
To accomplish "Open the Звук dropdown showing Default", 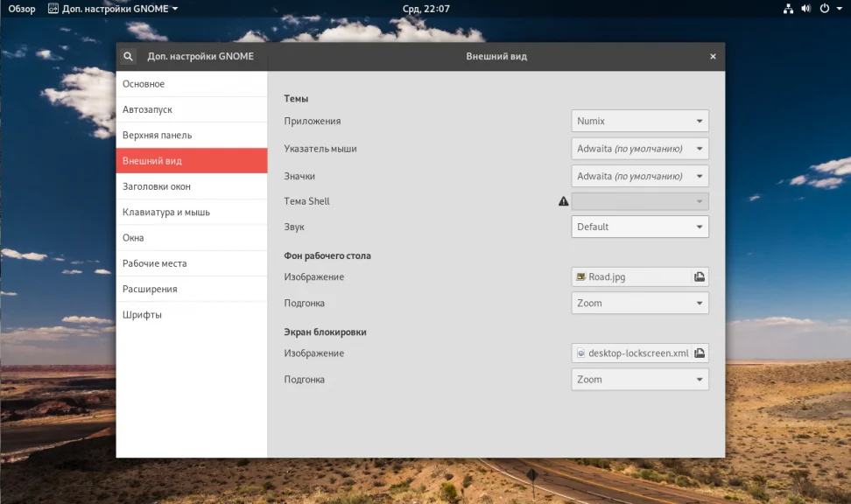I will [640, 227].
